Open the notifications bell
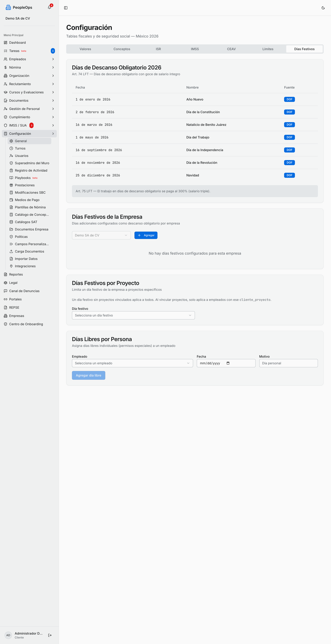The height and width of the screenshot is (644, 331). click(x=49, y=7)
